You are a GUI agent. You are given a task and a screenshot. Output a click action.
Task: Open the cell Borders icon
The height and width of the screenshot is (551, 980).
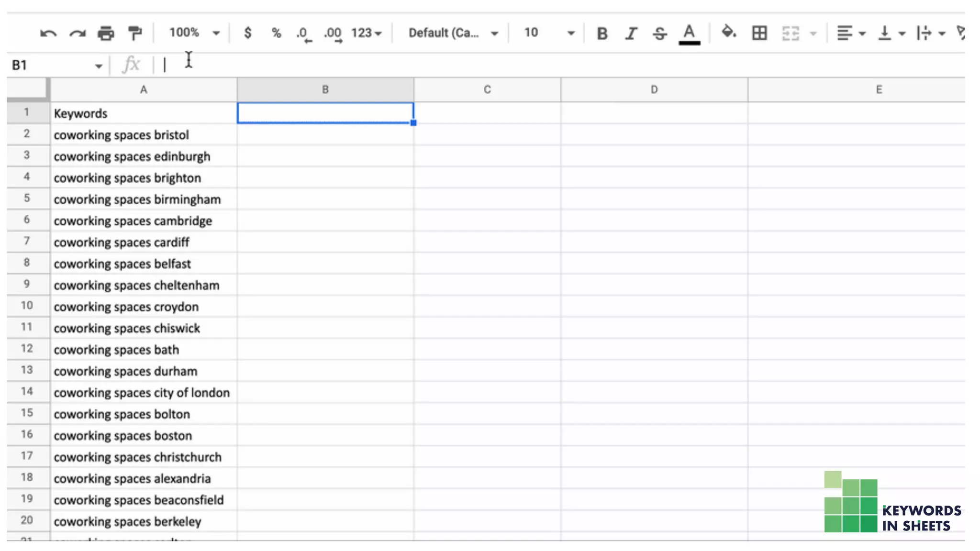[x=759, y=33]
